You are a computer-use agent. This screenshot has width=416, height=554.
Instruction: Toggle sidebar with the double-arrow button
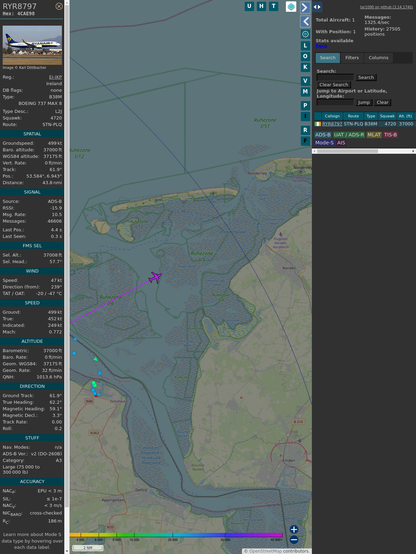coord(317,7)
